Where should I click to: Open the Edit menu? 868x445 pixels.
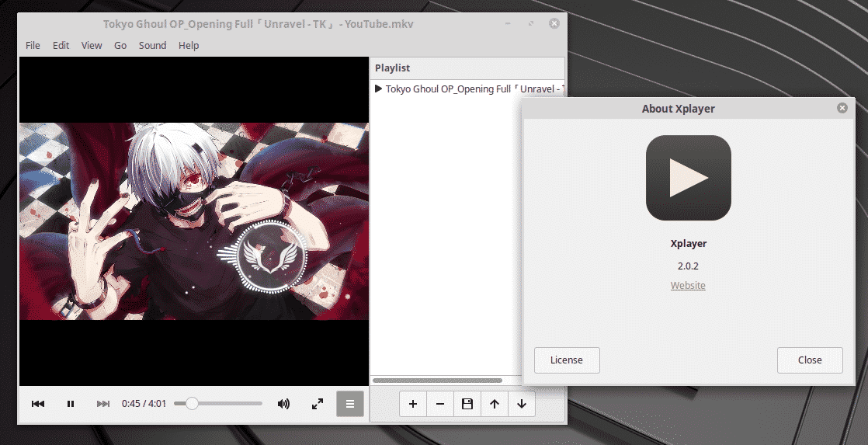[61, 45]
